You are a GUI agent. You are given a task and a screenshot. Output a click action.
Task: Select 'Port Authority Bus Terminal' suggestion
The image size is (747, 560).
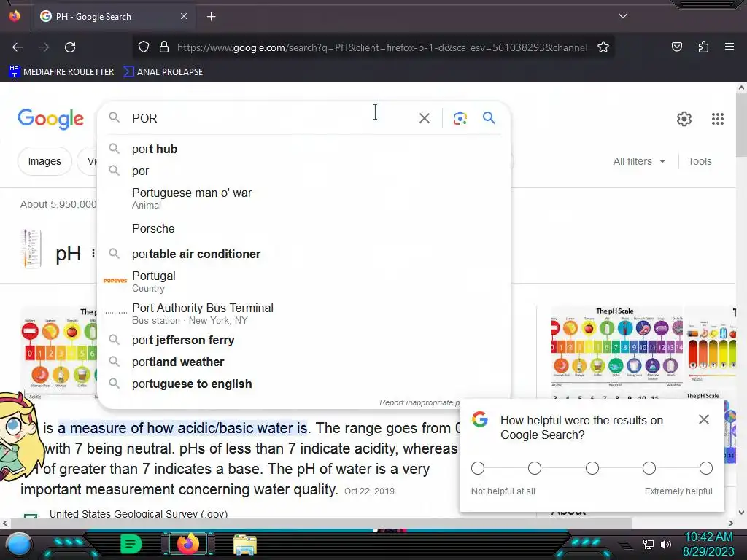point(303,314)
